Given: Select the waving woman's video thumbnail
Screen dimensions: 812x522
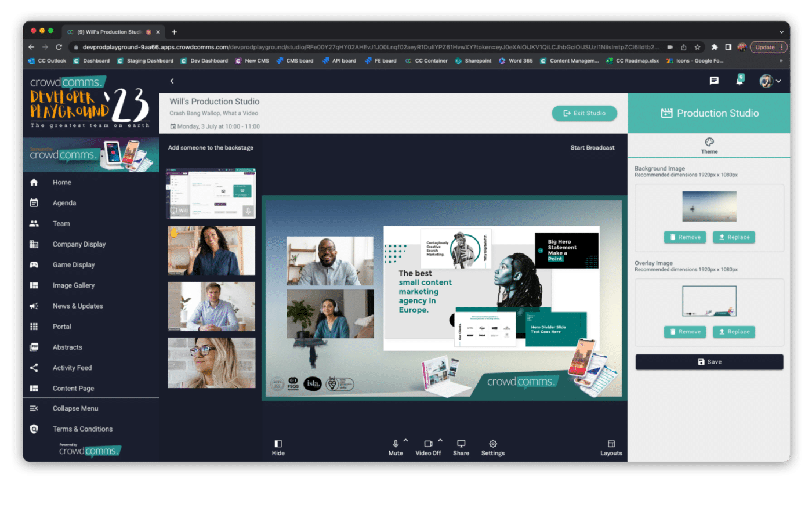Looking at the screenshot, I should tap(211, 250).
